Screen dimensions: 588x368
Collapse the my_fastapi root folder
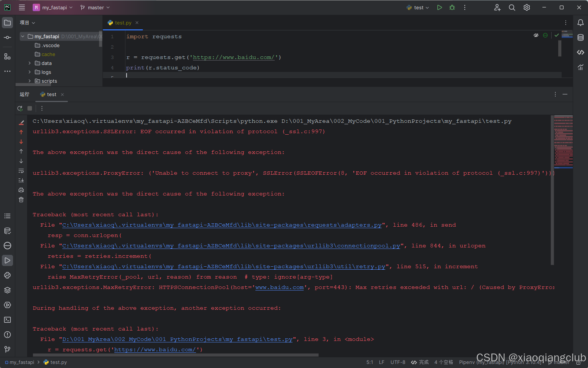23,36
